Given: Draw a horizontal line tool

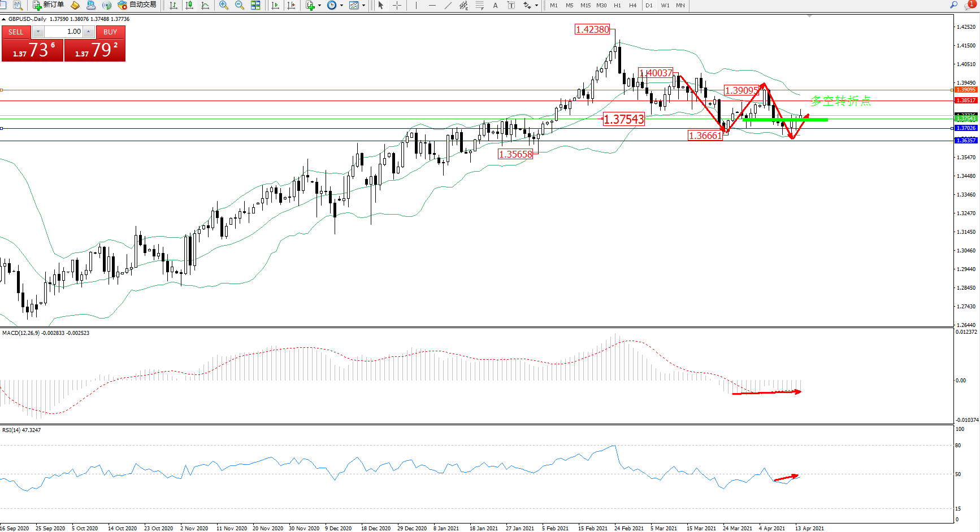Looking at the screenshot, I should coord(432,5).
